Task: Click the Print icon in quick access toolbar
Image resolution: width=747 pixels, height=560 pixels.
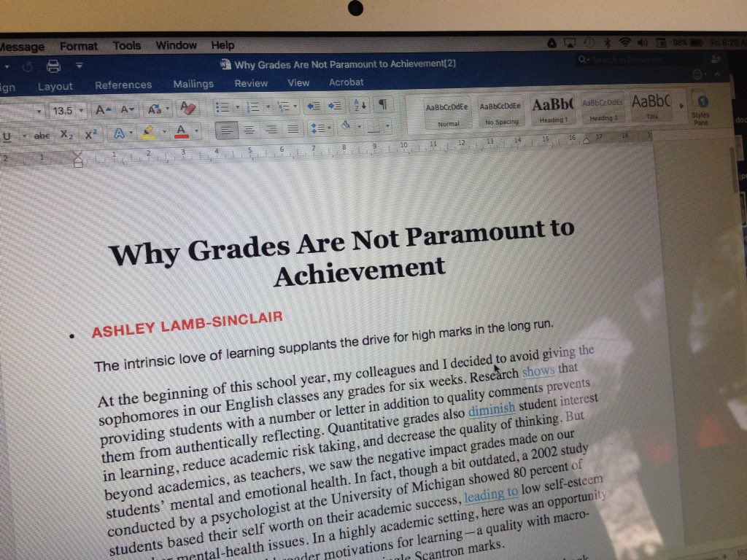Action: pyautogui.click(x=53, y=66)
